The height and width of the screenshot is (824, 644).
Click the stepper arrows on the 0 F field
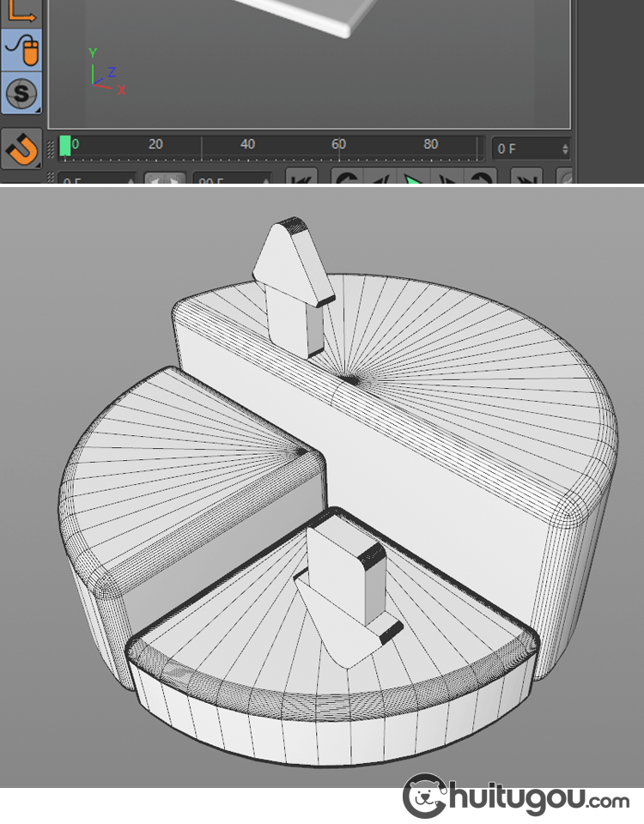565,148
